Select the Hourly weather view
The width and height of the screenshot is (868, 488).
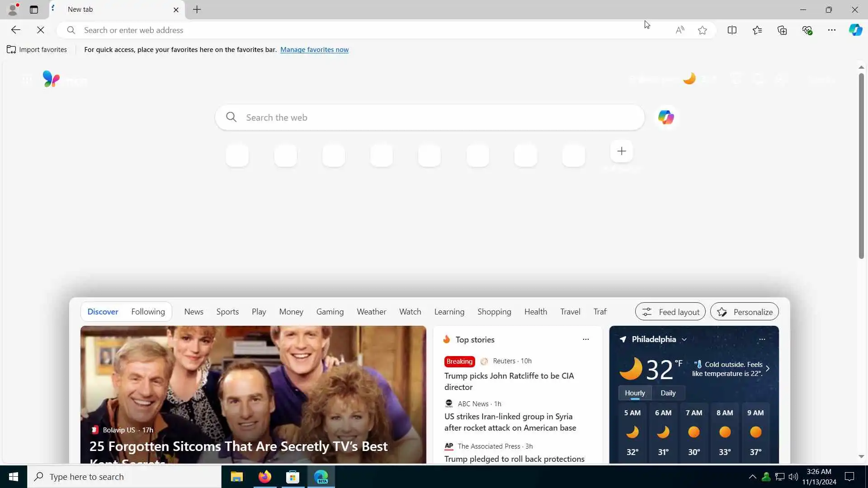635,393
